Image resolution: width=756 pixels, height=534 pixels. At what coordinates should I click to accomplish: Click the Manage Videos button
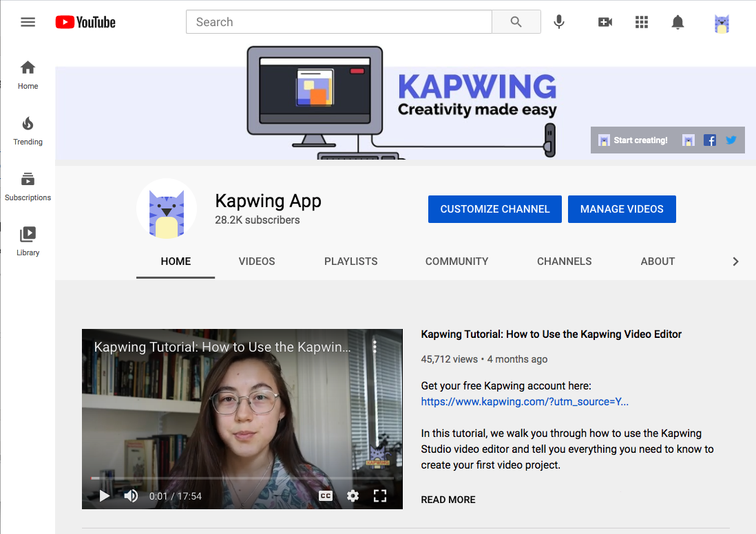click(622, 209)
